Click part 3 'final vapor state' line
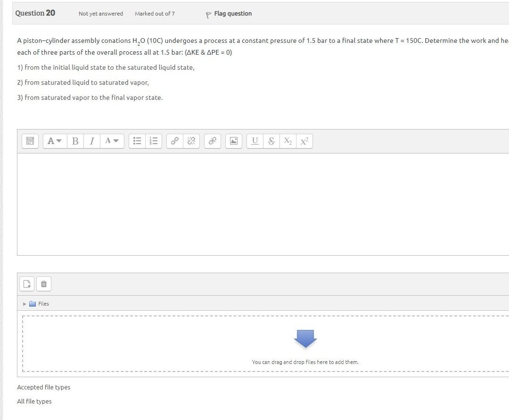 pos(90,97)
